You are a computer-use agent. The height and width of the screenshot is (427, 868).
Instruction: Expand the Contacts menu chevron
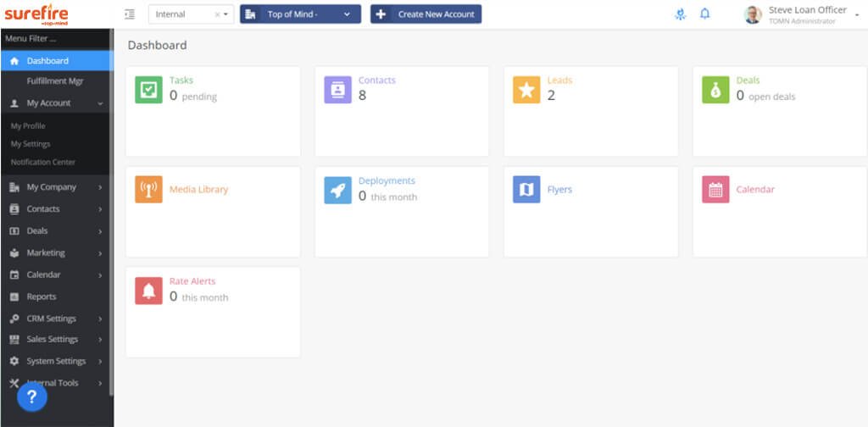tap(100, 209)
